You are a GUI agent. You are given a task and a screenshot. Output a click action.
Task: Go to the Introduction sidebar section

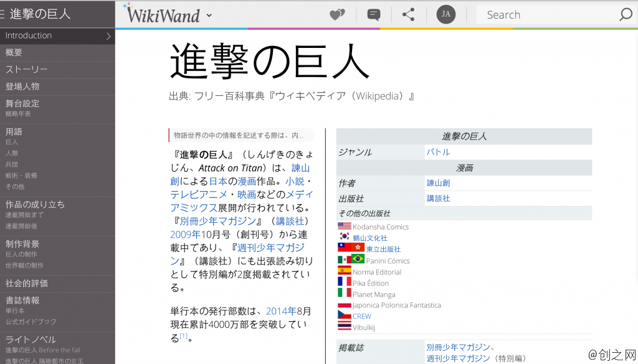click(x=57, y=35)
